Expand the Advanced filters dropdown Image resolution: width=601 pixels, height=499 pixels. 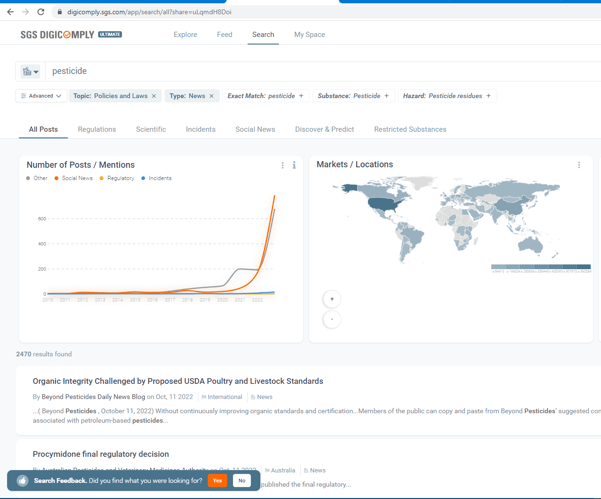(41, 96)
